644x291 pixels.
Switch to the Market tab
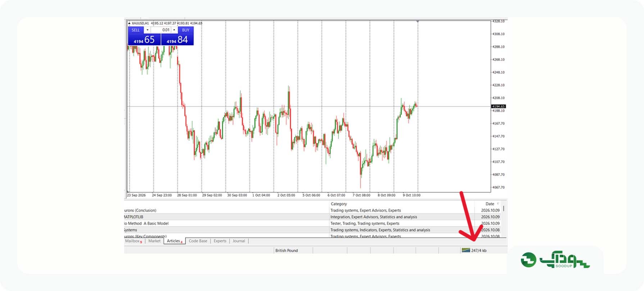tap(154, 241)
